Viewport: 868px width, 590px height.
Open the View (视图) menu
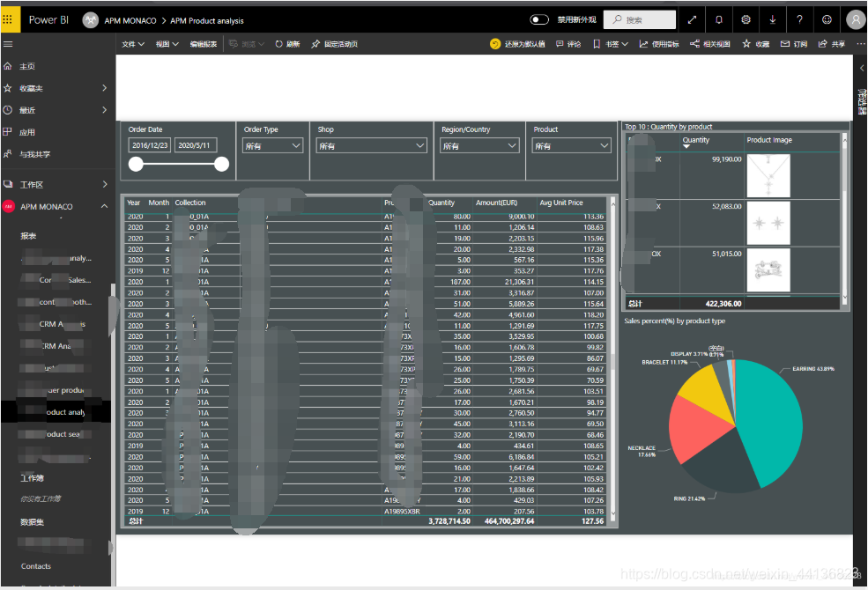(167, 44)
